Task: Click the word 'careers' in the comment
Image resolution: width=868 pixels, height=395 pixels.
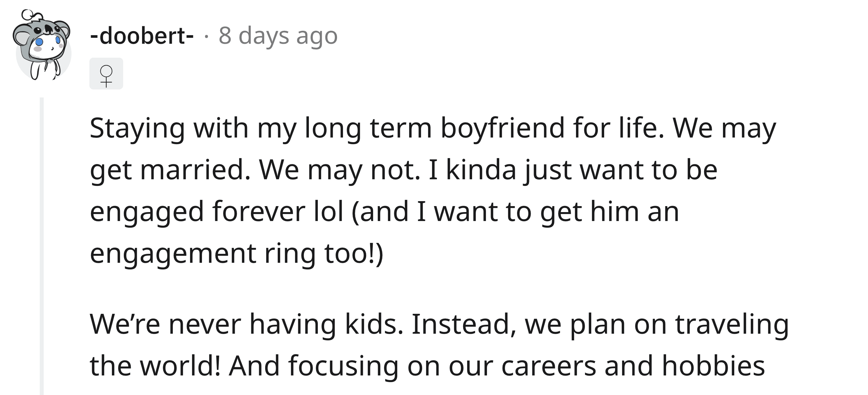Action: (549, 367)
